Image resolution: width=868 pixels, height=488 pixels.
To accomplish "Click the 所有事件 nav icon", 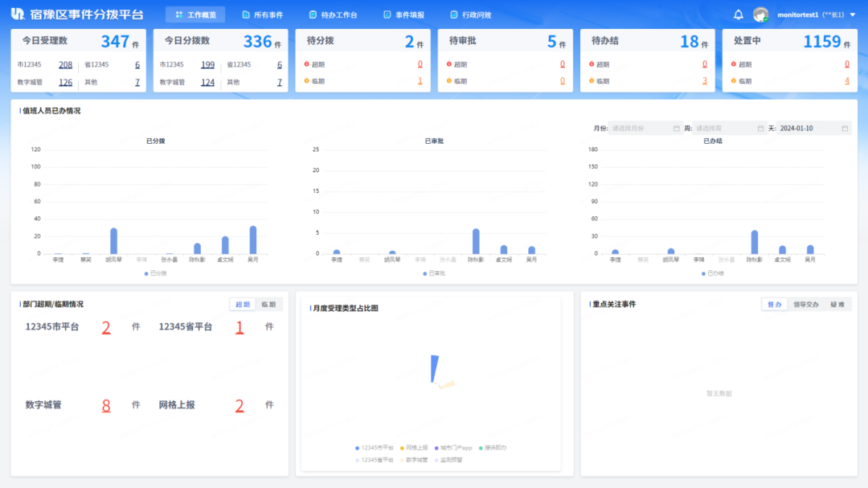I will point(246,14).
